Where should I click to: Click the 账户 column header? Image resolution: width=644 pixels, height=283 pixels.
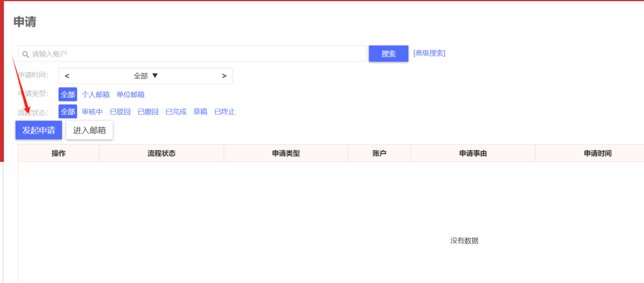tap(379, 153)
